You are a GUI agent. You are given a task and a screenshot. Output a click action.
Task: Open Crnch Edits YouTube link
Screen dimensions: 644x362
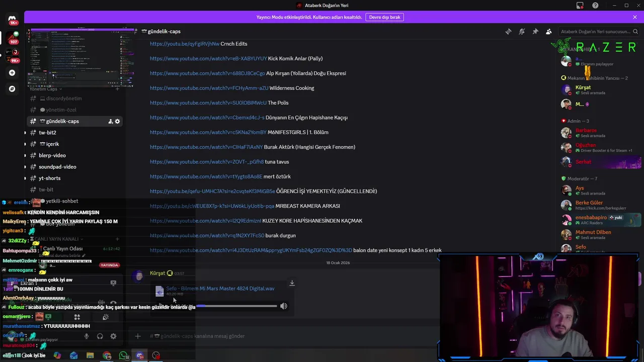[x=185, y=44]
